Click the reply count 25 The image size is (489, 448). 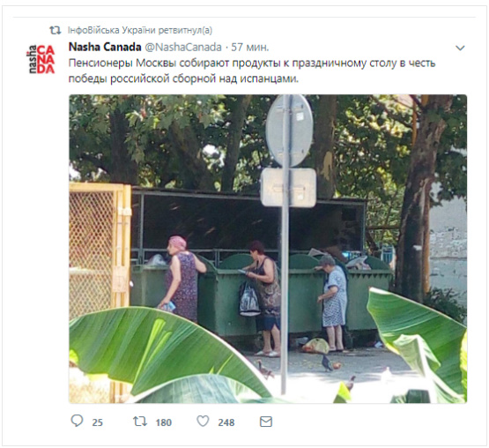click(x=97, y=422)
